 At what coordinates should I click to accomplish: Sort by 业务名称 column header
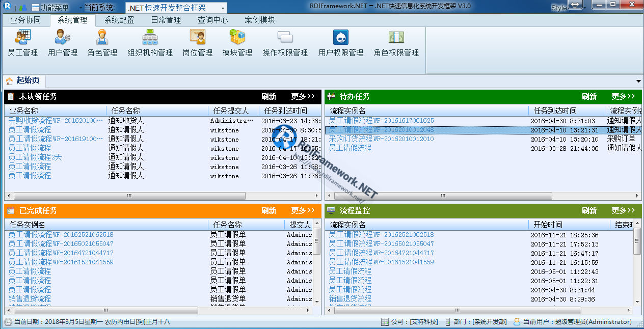coord(56,111)
